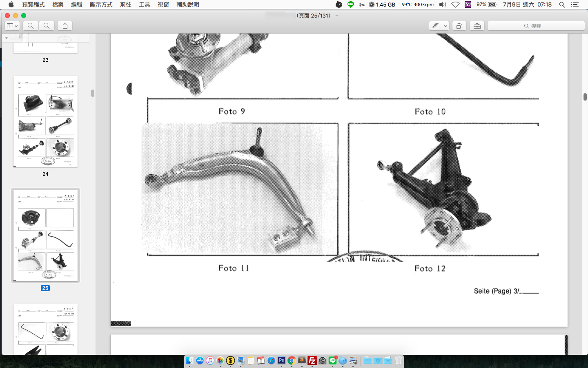Click the sidebar scrollbar handle
Screen dimensions: 588x368
point(93,93)
